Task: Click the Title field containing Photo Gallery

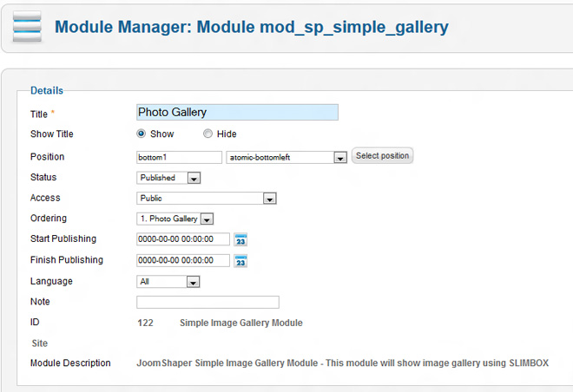Action: 237,112
